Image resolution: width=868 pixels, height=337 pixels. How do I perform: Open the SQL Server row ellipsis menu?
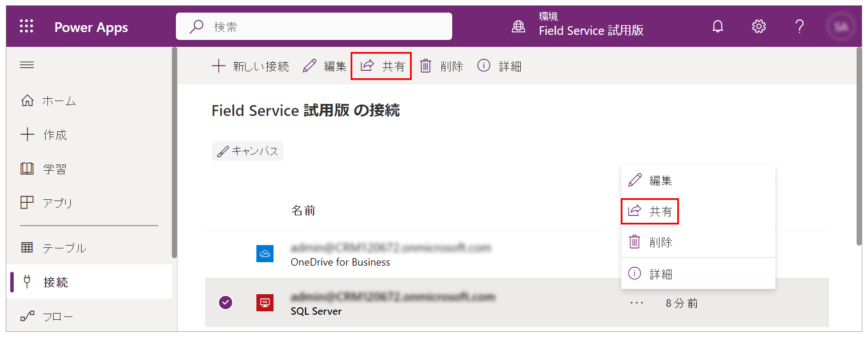pyautogui.click(x=636, y=303)
